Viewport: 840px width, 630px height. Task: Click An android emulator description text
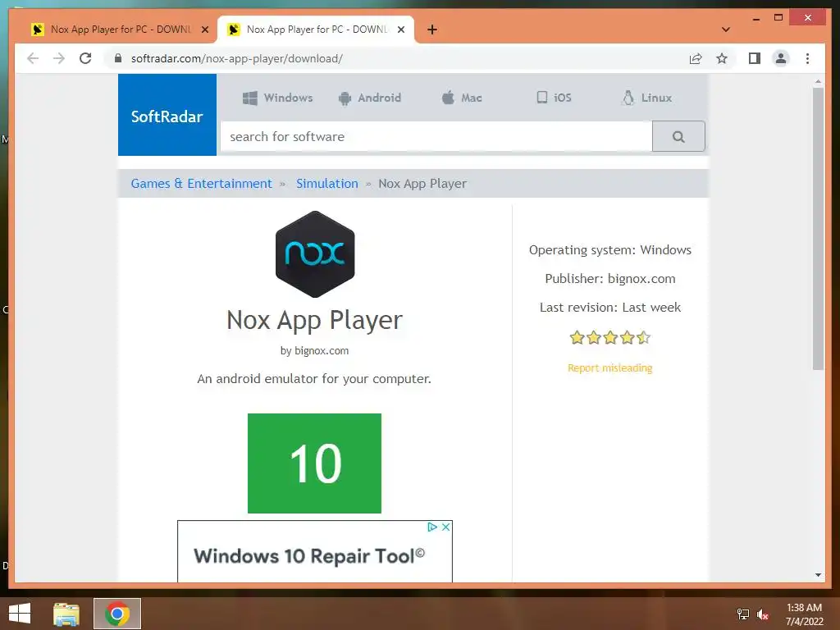[x=314, y=379]
